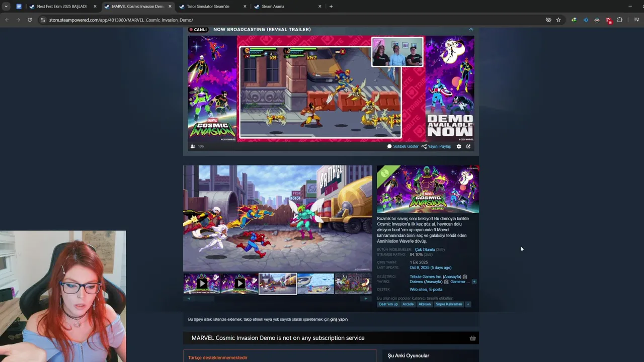Share the broadcast via Yayını Paylaş
Viewport: 644px width, 362px height.
436,146
